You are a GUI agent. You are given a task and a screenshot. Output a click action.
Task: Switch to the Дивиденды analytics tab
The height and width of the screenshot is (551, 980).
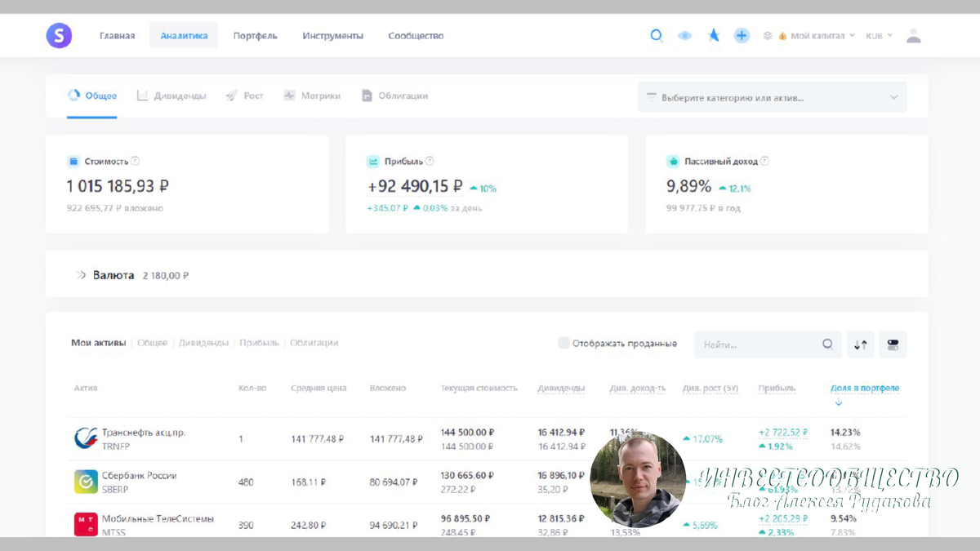(171, 96)
